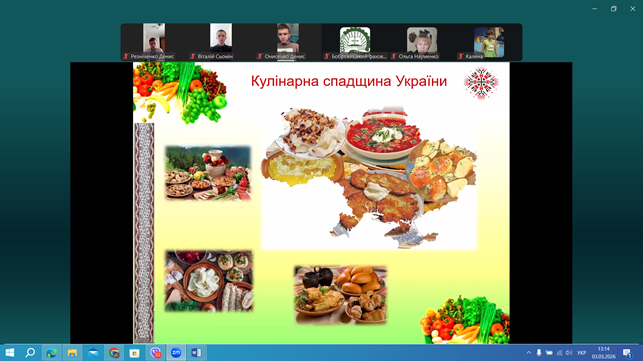
Task: Open Microsoft Edge from the taskbar
Action: click(x=51, y=352)
